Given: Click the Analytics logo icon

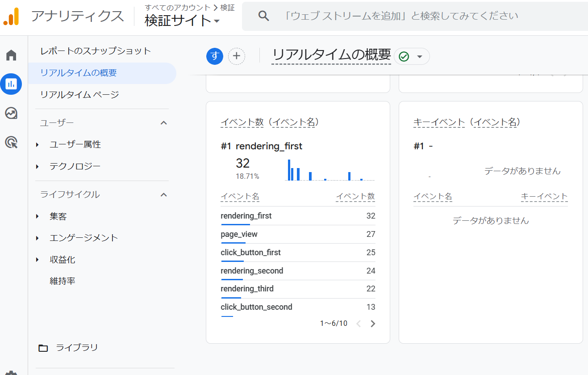Looking at the screenshot, I should [11, 17].
